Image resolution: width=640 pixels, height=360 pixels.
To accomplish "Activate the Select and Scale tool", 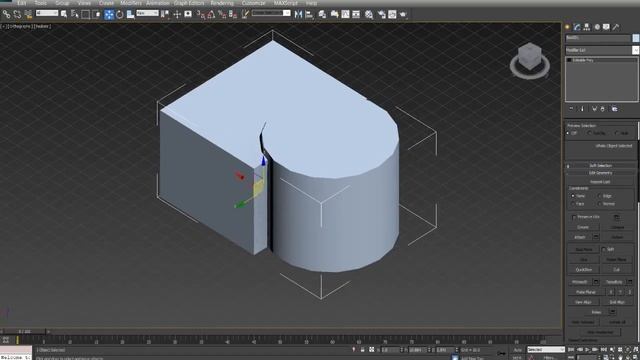I will point(131,14).
